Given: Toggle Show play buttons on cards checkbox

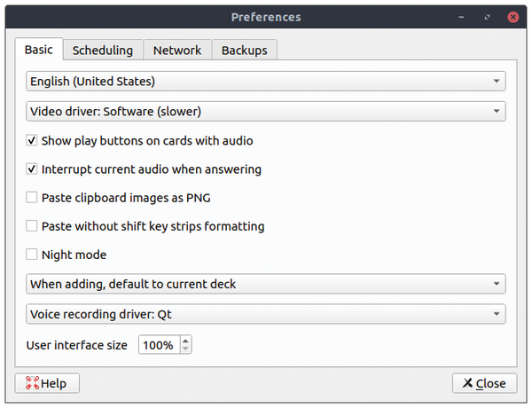Looking at the screenshot, I should click(x=32, y=140).
